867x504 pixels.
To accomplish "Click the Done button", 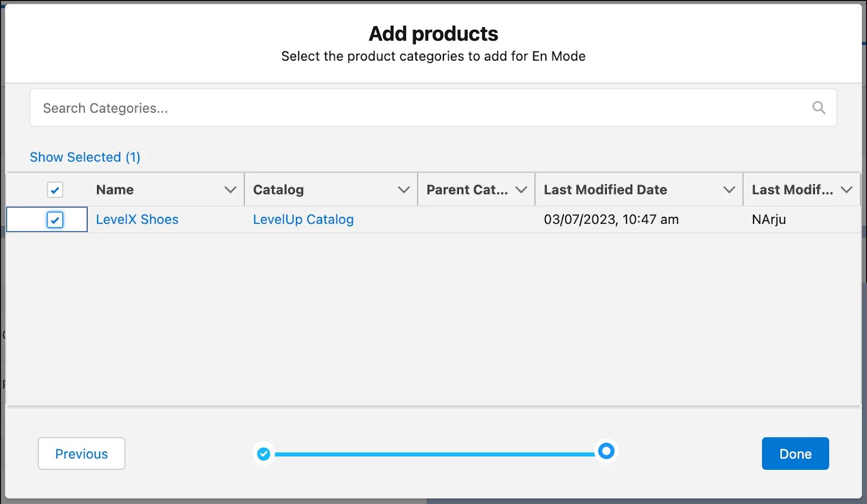I will (795, 454).
